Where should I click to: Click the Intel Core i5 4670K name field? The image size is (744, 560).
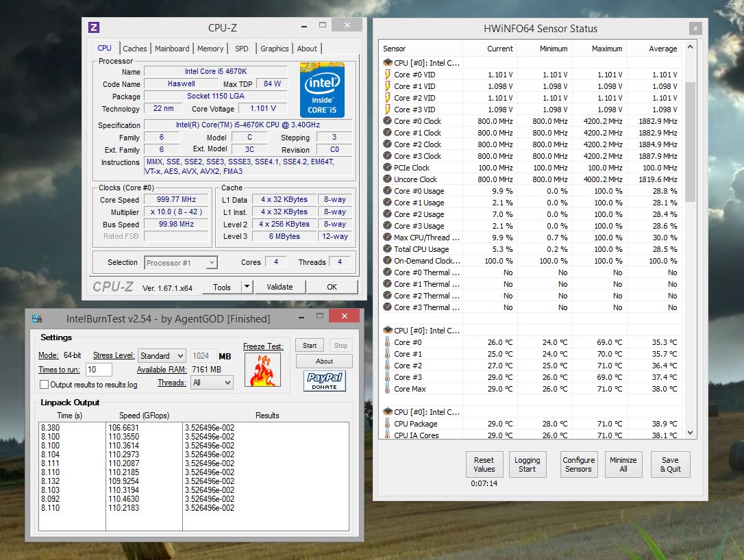216,71
